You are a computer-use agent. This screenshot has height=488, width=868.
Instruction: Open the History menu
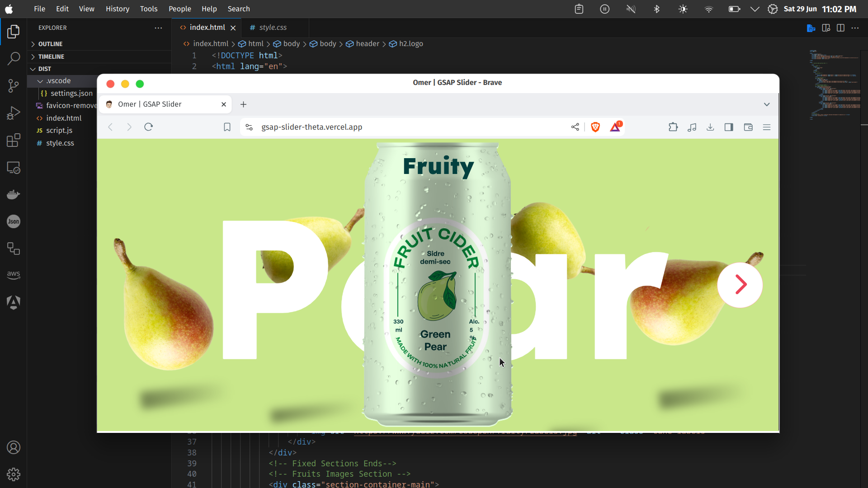(117, 9)
